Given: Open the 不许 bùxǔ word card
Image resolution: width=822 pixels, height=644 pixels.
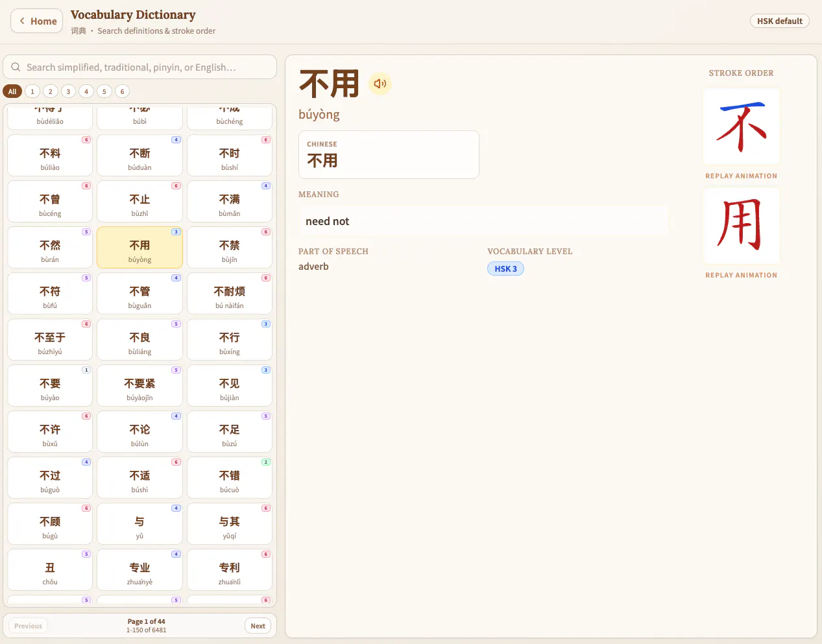Looking at the screenshot, I should 50,432.
